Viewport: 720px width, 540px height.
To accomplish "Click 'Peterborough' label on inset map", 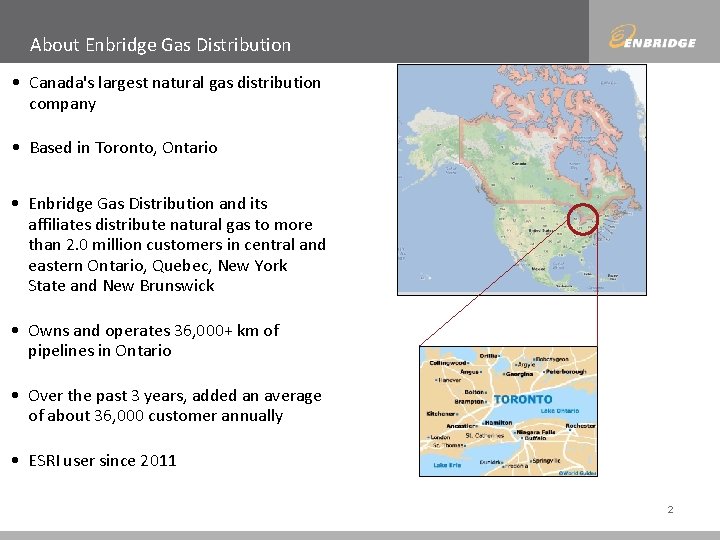I will (566, 371).
